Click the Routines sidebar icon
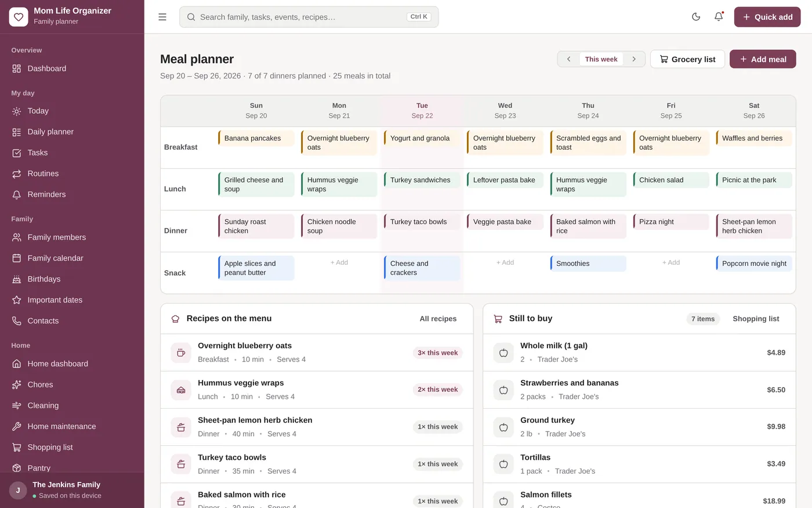 [x=17, y=174]
